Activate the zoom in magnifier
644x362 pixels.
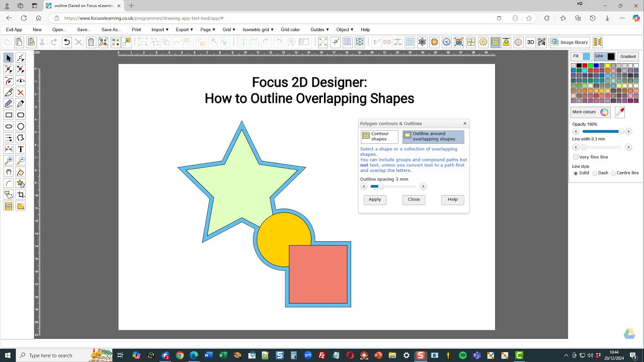pos(9,160)
